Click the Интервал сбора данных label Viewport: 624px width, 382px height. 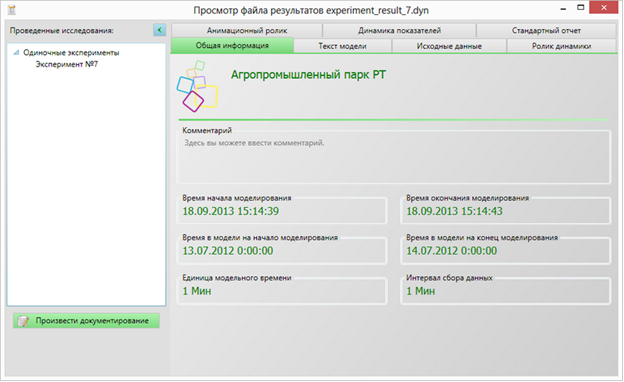pyautogui.click(x=449, y=278)
